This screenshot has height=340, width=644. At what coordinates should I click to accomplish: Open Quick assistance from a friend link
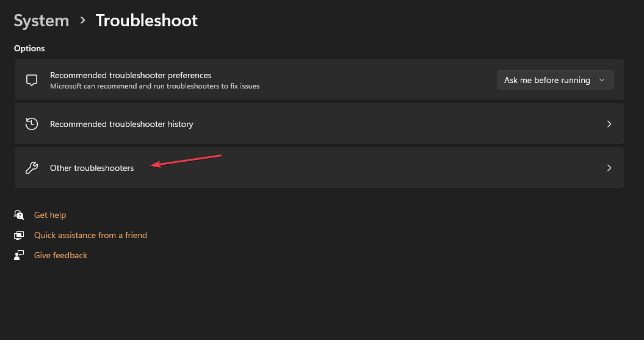[x=90, y=235]
